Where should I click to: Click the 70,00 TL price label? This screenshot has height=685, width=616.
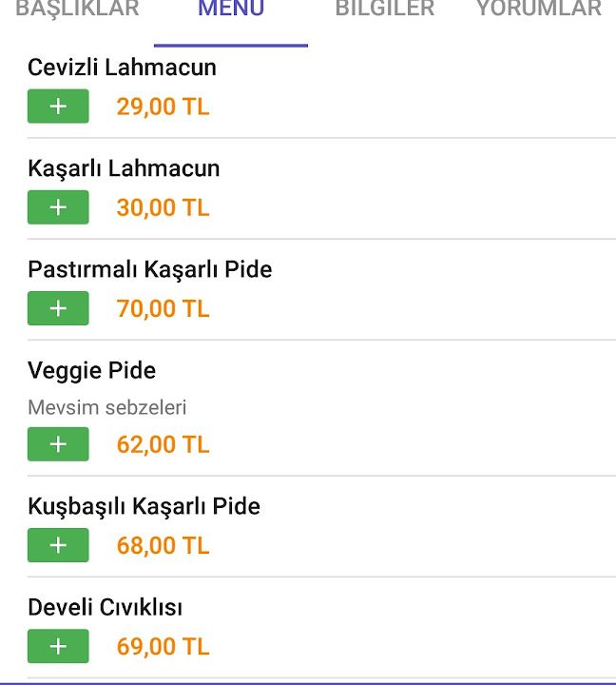pos(163,308)
